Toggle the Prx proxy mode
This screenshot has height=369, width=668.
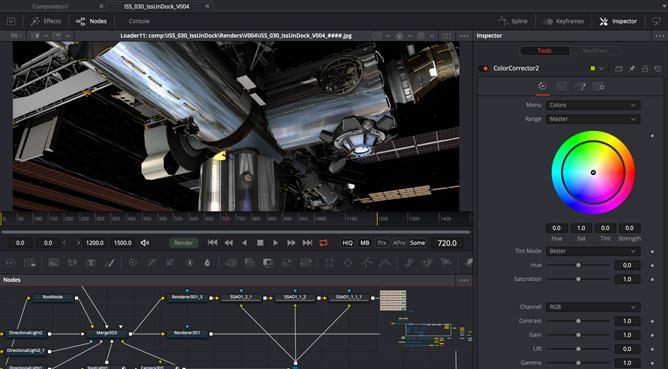point(382,243)
